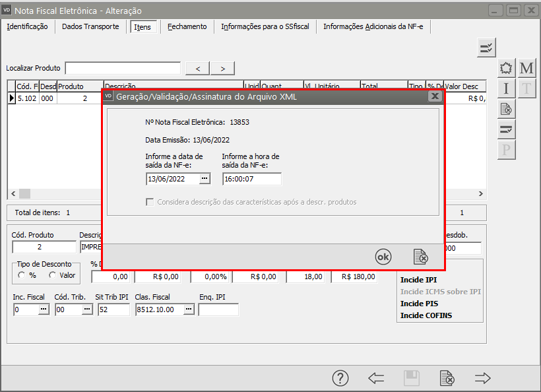This screenshot has width=541, height=392.
Task: Click the next product '>' button
Action: click(x=222, y=69)
